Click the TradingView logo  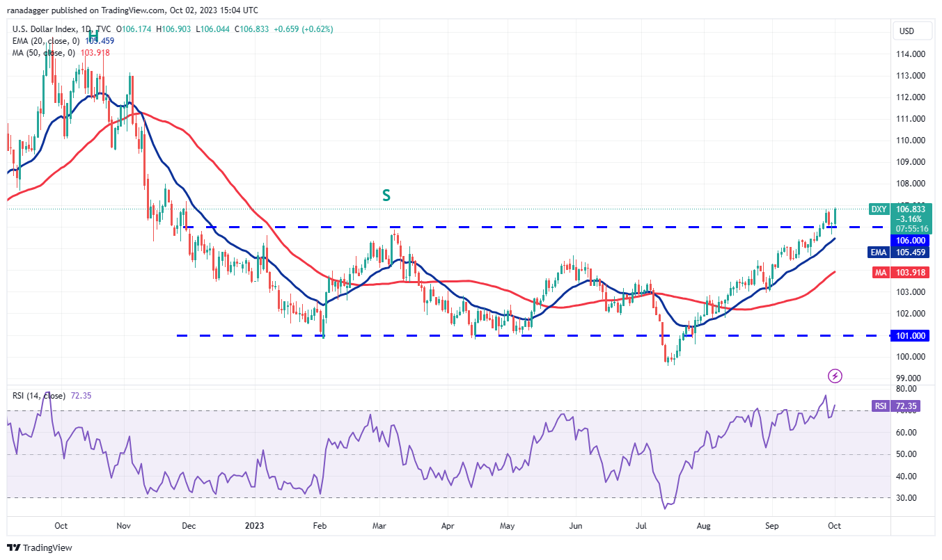coord(31,547)
